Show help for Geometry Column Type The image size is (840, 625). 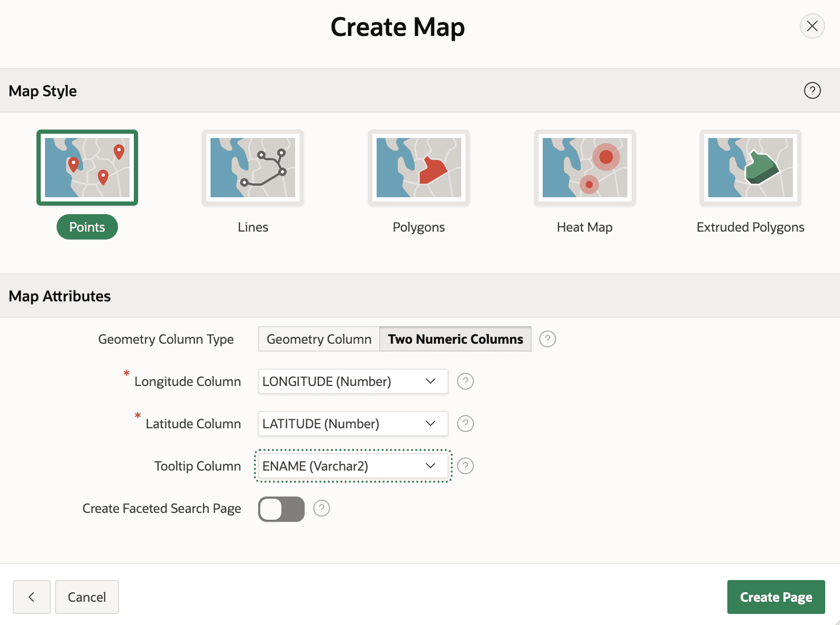547,339
